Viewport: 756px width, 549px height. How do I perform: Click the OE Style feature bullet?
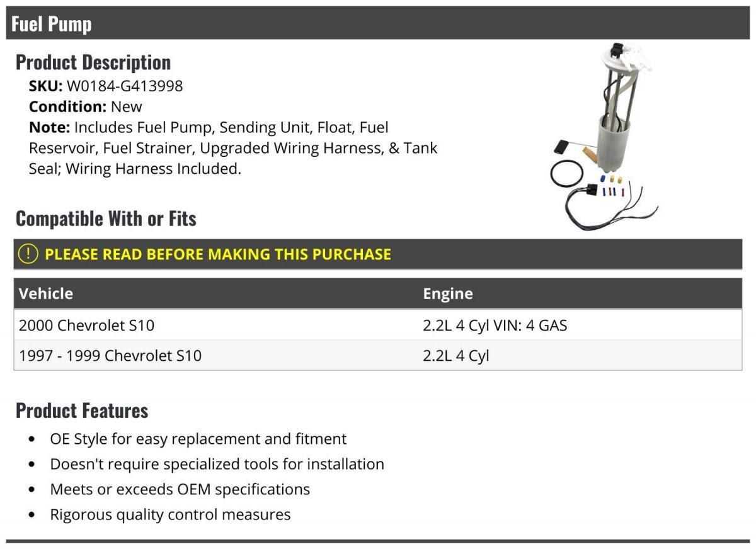coord(198,439)
